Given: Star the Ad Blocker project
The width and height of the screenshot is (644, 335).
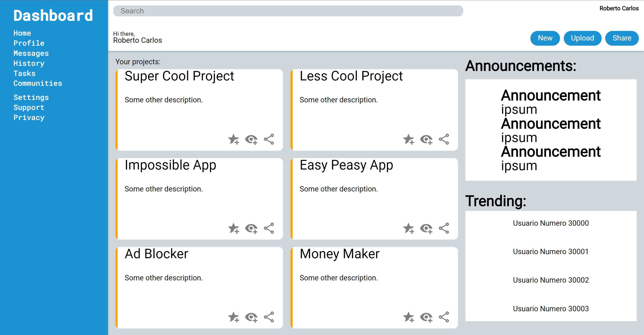Looking at the screenshot, I should 233,317.
